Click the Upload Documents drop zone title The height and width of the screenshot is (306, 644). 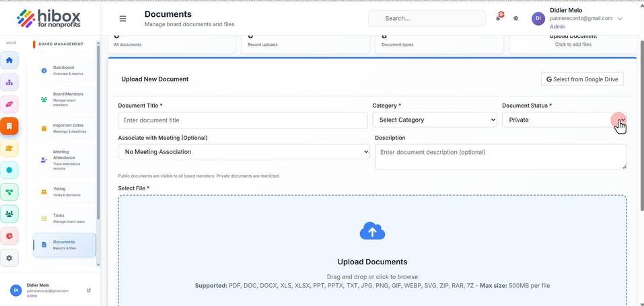point(372,262)
